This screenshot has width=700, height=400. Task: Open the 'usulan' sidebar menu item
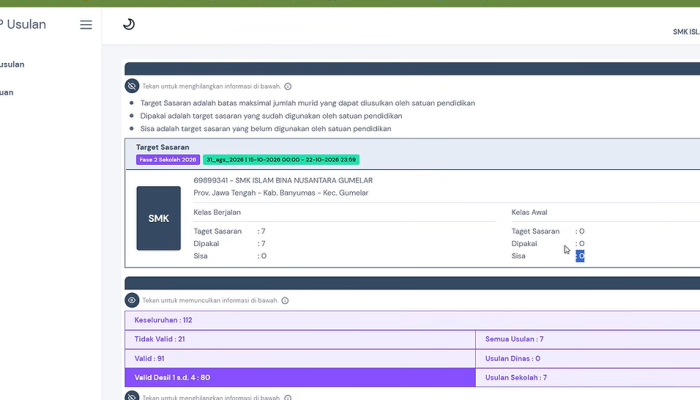click(x=12, y=64)
